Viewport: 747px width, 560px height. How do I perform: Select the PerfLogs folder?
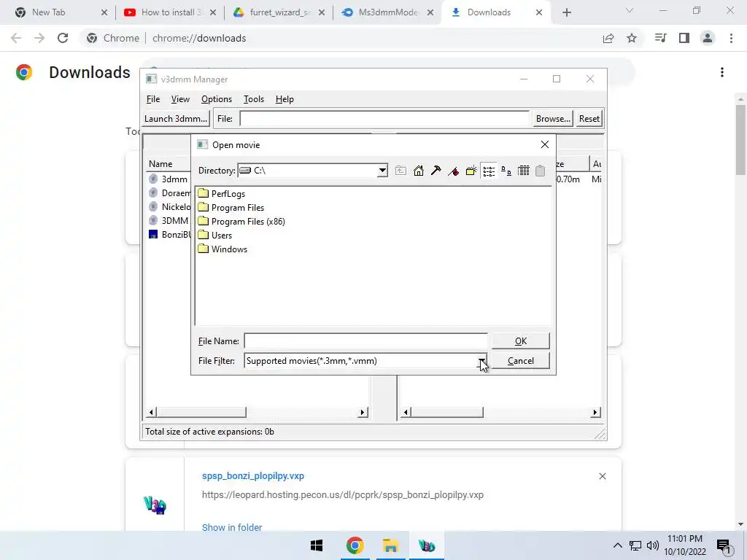click(x=222, y=194)
